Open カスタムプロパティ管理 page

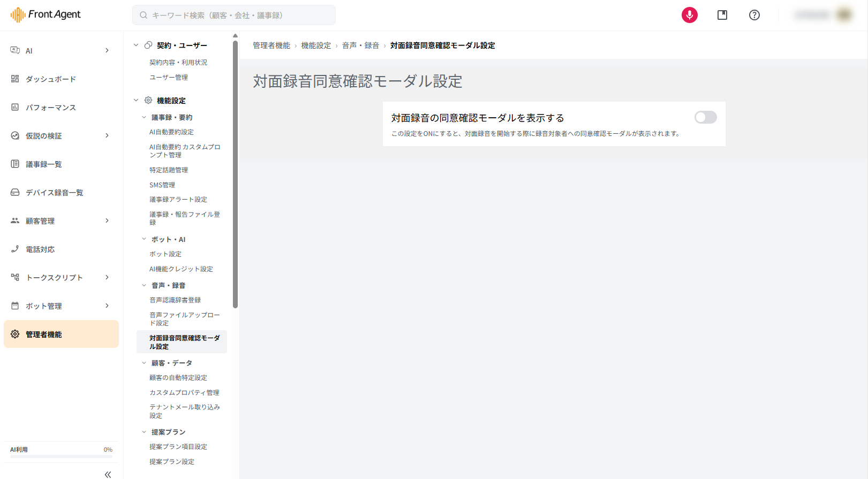pos(184,393)
